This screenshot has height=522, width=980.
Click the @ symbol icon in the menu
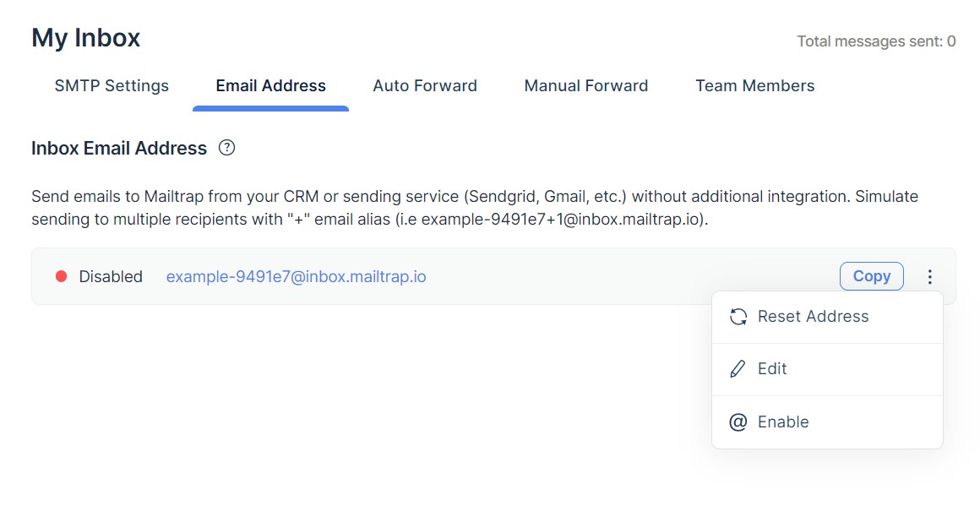(x=738, y=421)
